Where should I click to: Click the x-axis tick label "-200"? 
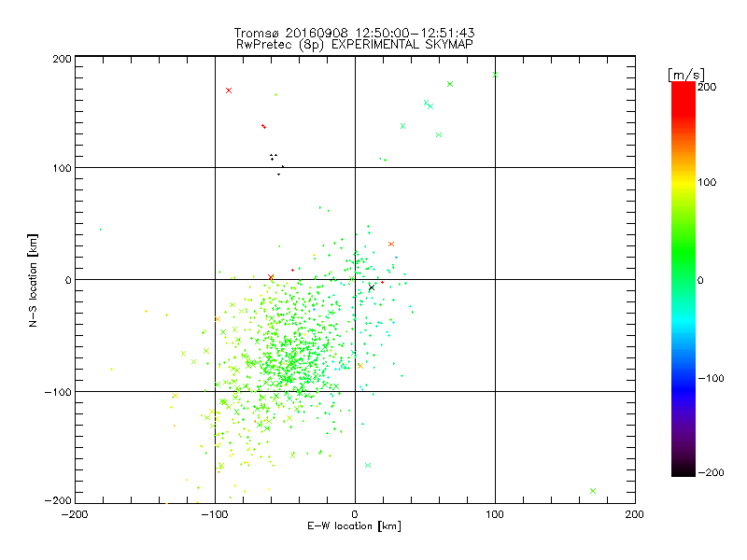tap(75, 514)
